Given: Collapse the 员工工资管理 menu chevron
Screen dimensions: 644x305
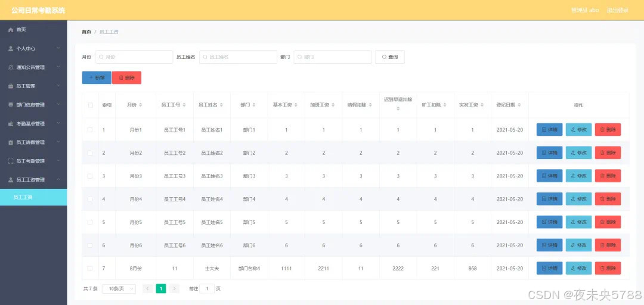Looking at the screenshot, I should tap(58, 180).
